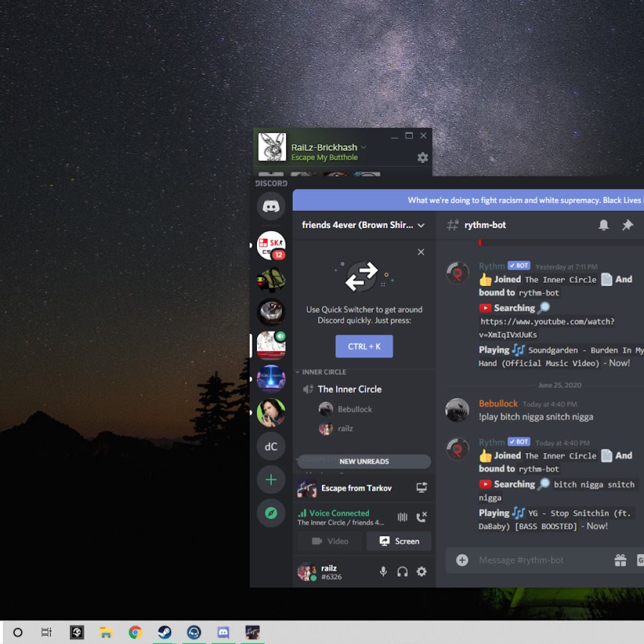Viewport: 644px width, 644px height.
Task: Toggle Screen sharing button
Action: pos(399,541)
